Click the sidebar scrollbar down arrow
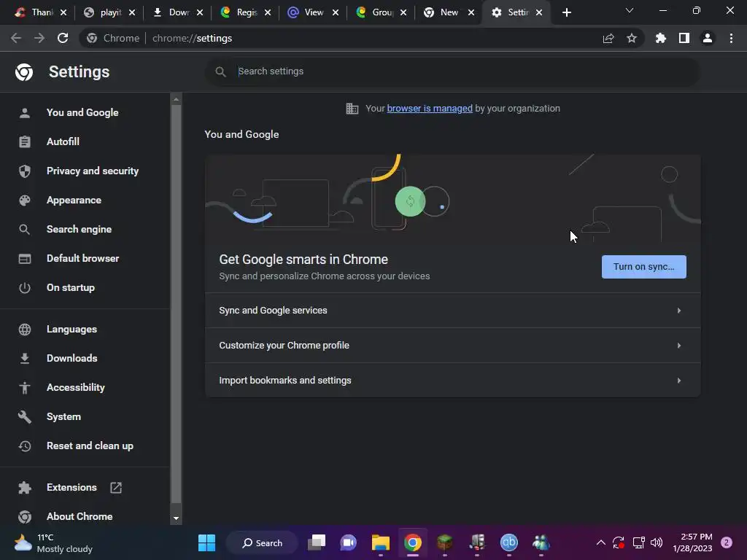This screenshot has width=747, height=560. [176, 518]
